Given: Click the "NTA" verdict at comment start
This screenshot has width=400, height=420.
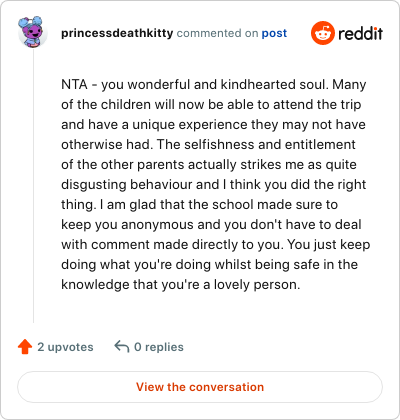Looking at the screenshot, I should pos(74,84).
